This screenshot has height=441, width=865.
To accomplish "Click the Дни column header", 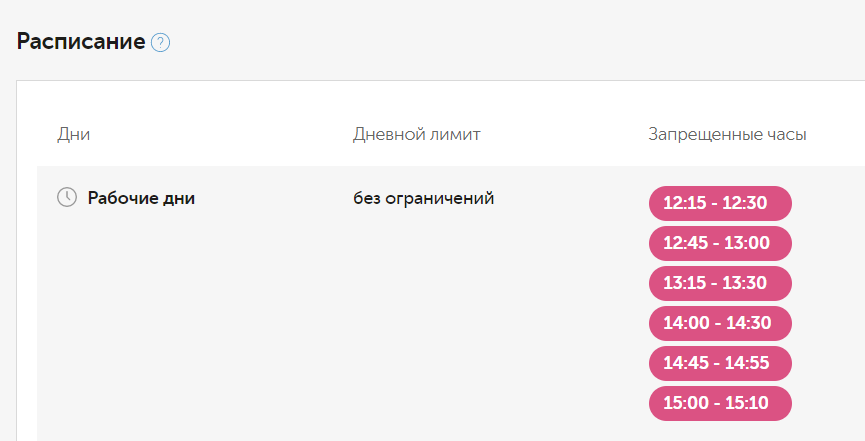I will 74,134.
